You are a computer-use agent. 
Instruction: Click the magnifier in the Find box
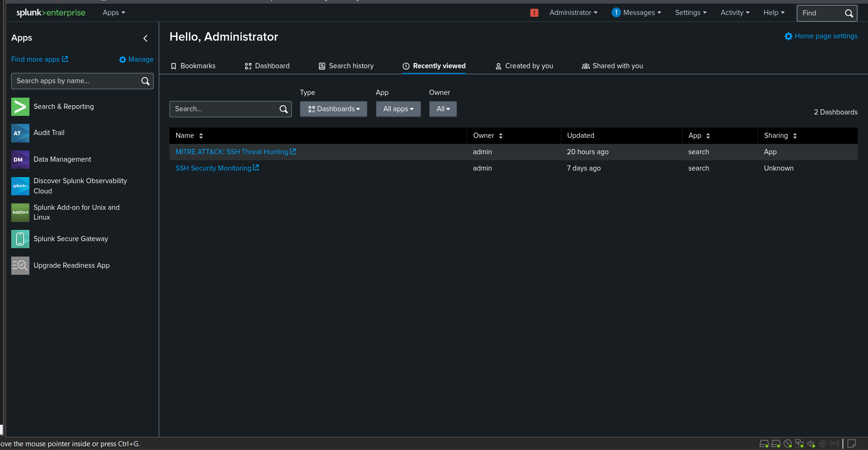click(x=849, y=13)
